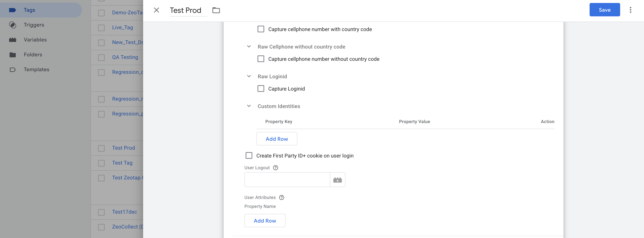Open the Triggers section from sidebar
Viewport: 644px width, 238px height.
tap(34, 25)
